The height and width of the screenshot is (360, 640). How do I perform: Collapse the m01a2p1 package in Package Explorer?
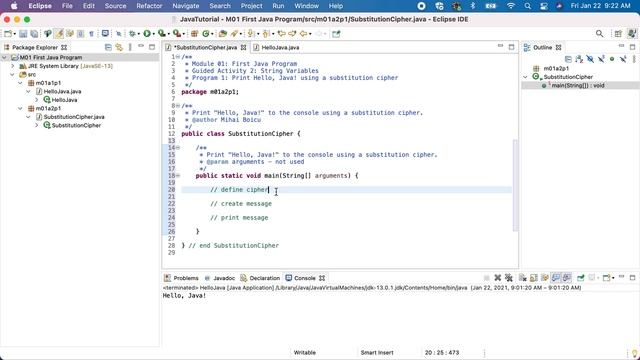[20, 108]
